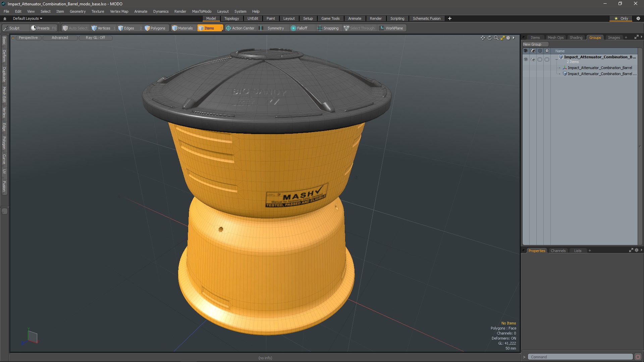Select Impact_Attenuator_Combination_Barrel mesh item
Screen dimensions: 644x362
[599, 74]
